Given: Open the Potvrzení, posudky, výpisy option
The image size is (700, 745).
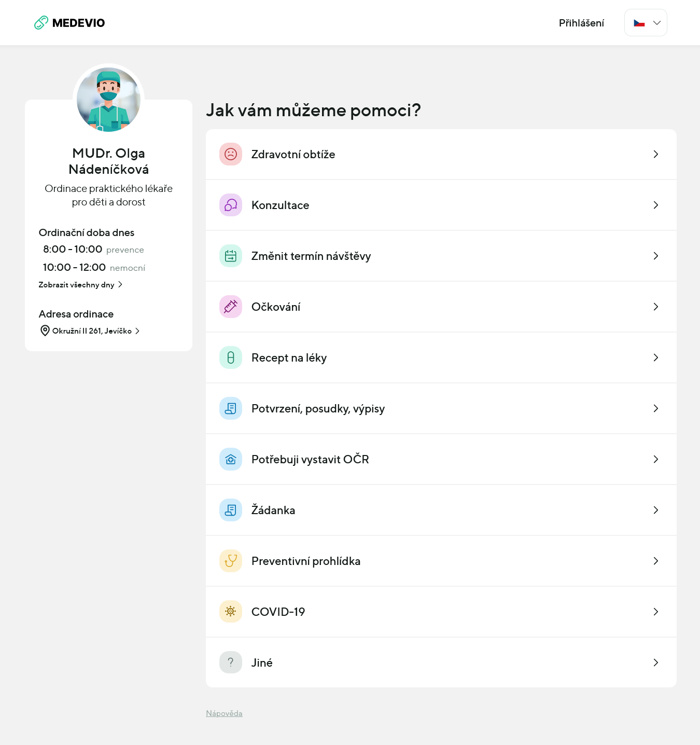Looking at the screenshot, I should point(441,408).
